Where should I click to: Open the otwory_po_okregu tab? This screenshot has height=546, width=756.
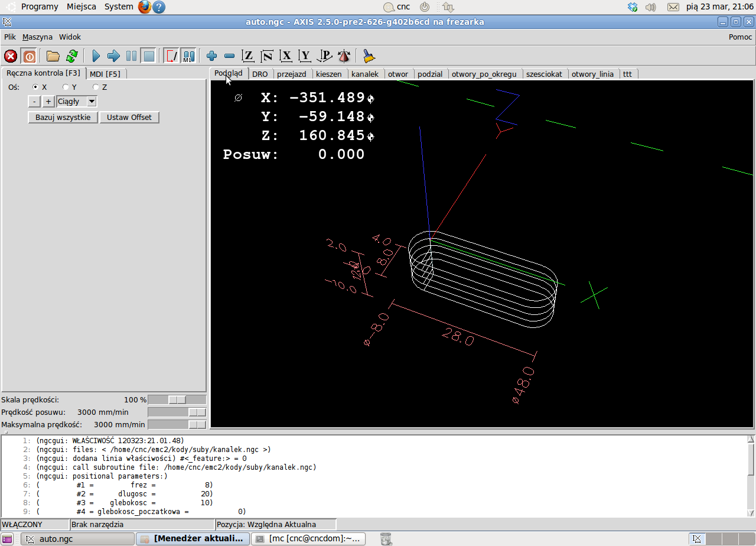coord(484,74)
